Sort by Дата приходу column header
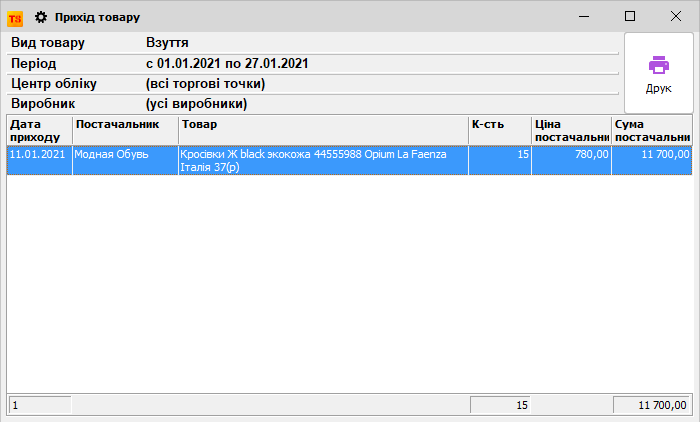 [x=39, y=130]
